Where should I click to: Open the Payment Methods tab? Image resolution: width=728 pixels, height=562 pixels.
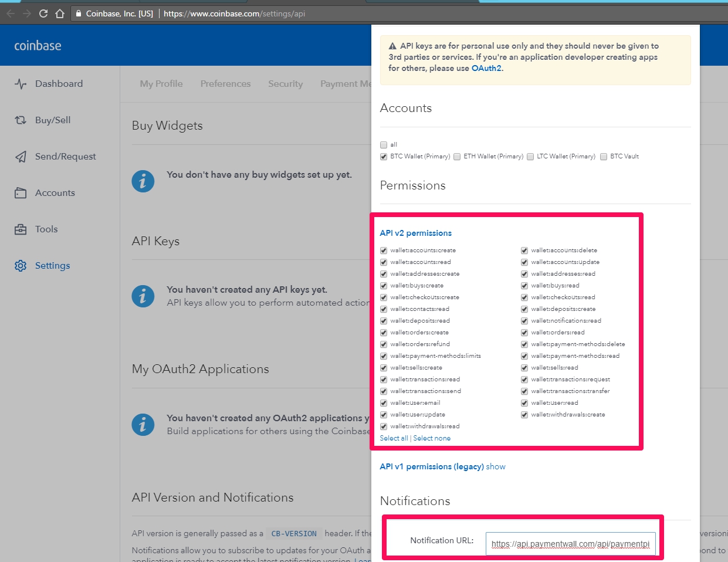click(346, 84)
